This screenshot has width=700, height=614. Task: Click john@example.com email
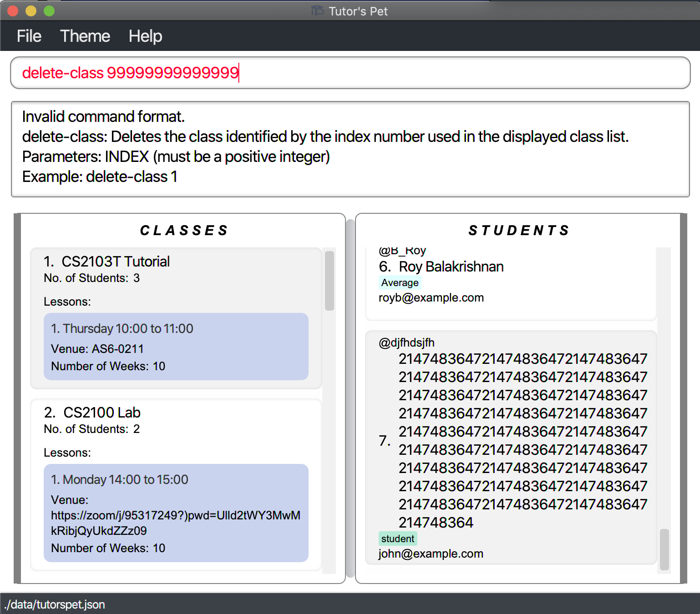[x=431, y=554]
